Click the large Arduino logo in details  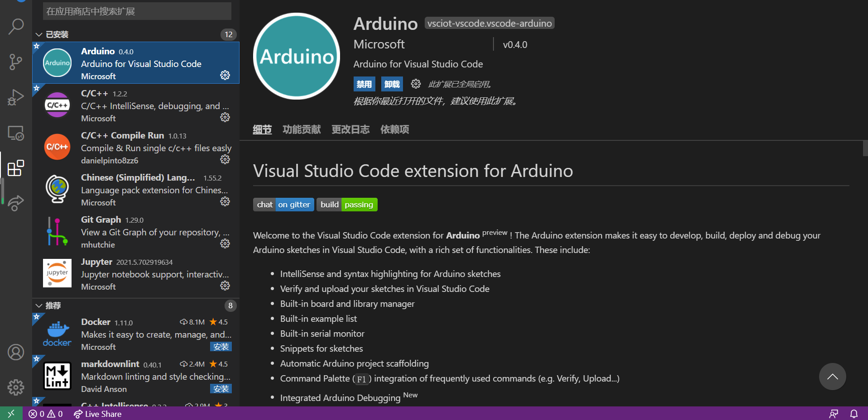pos(297,56)
